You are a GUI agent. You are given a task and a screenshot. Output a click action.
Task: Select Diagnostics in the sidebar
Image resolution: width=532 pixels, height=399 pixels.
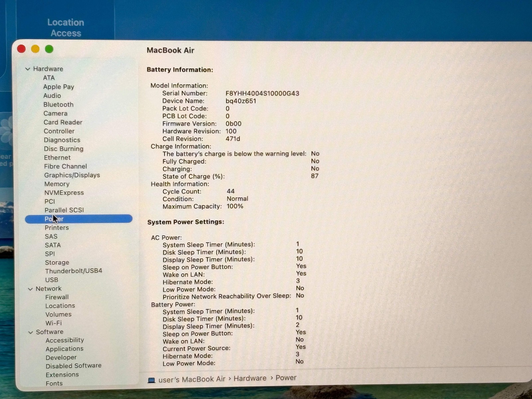click(x=62, y=140)
